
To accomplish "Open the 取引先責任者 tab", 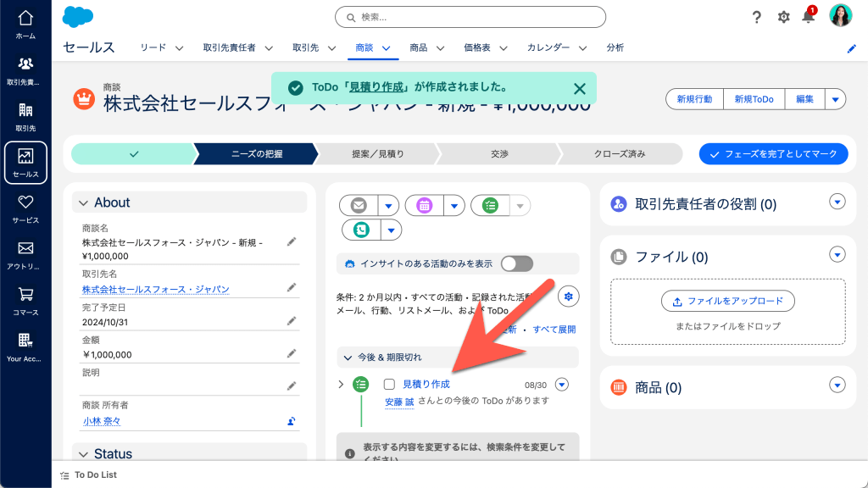I will 229,47.
